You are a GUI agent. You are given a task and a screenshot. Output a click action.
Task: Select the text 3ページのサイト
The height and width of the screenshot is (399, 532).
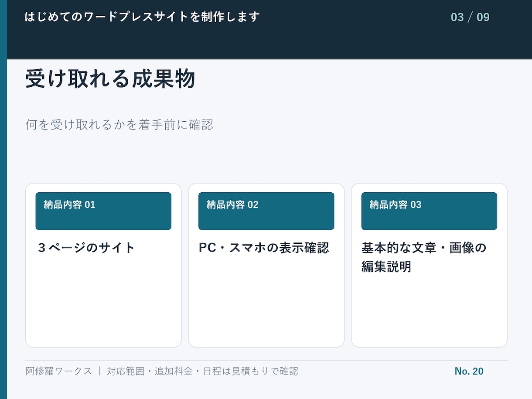point(86,248)
